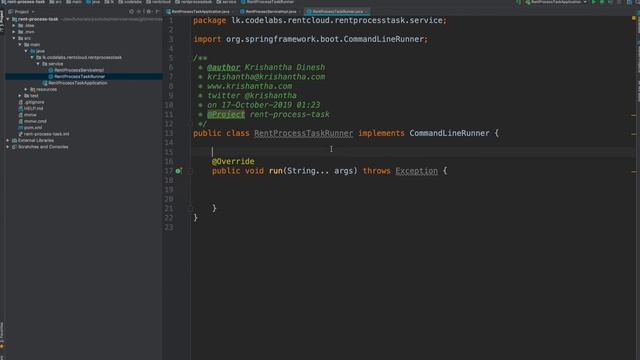Select RentProcessTaskApplication in project tree
The height and width of the screenshot is (360, 640).
(78, 83)
